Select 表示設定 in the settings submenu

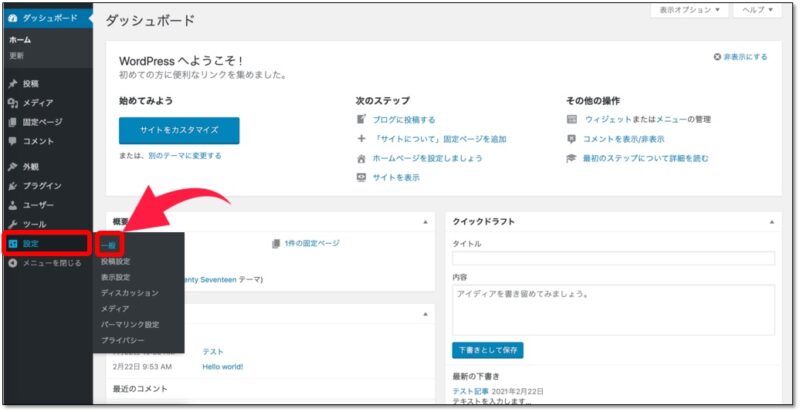(x=115, y=277)
